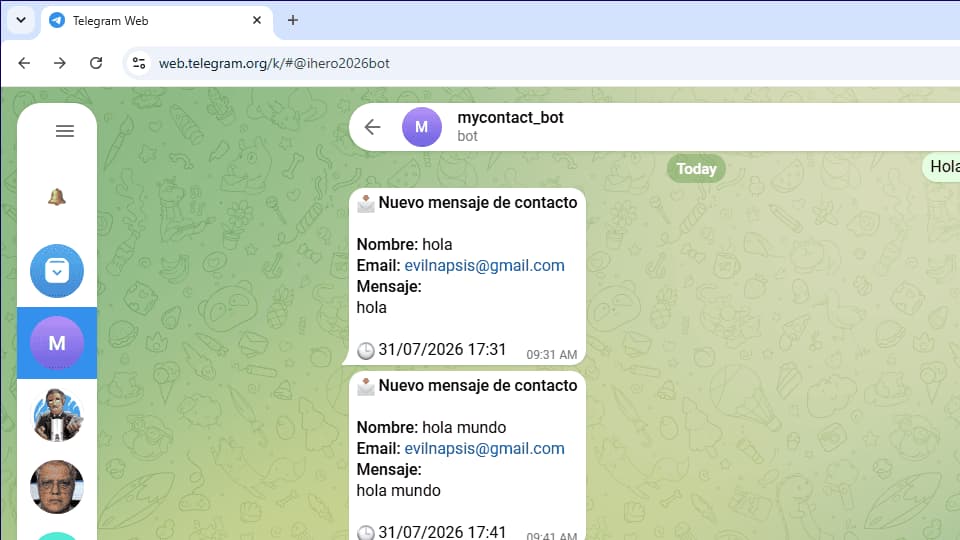Viewport: 960px width, 540px height.
Task: Click the bell notification icon in sidebar
Action: 57,197
